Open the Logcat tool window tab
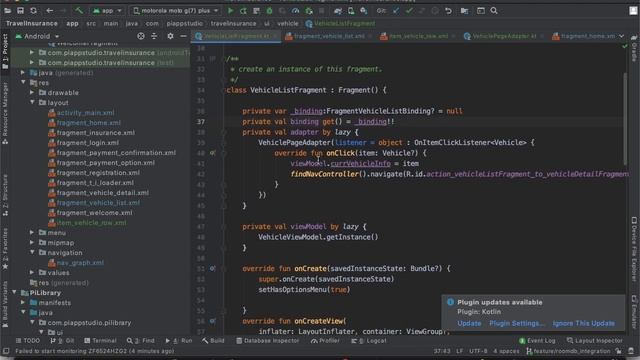Screen dimensions: 640x360 pos(369,340)
